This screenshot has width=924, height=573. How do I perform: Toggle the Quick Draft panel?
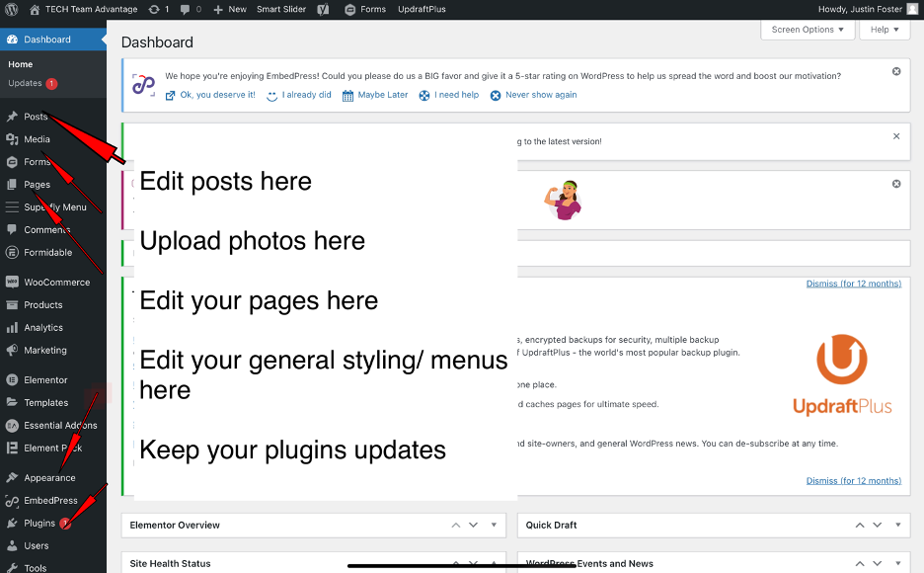click(897, 526)
